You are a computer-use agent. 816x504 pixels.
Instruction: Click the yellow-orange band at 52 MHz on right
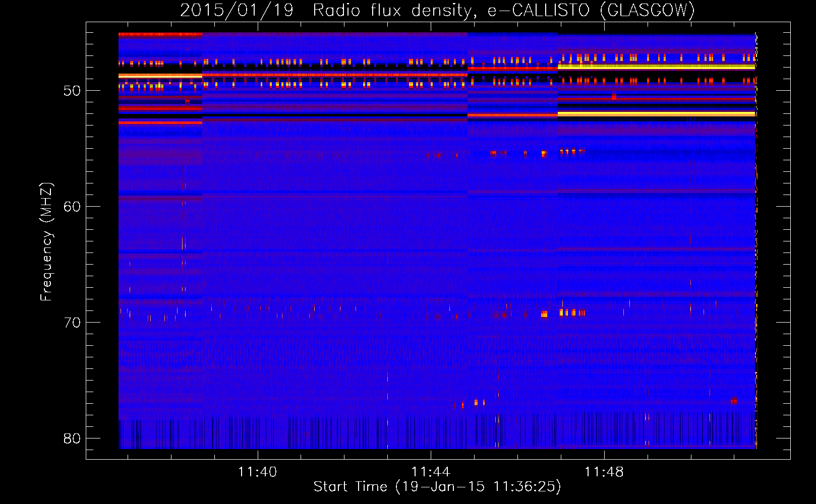click(656, 114)
